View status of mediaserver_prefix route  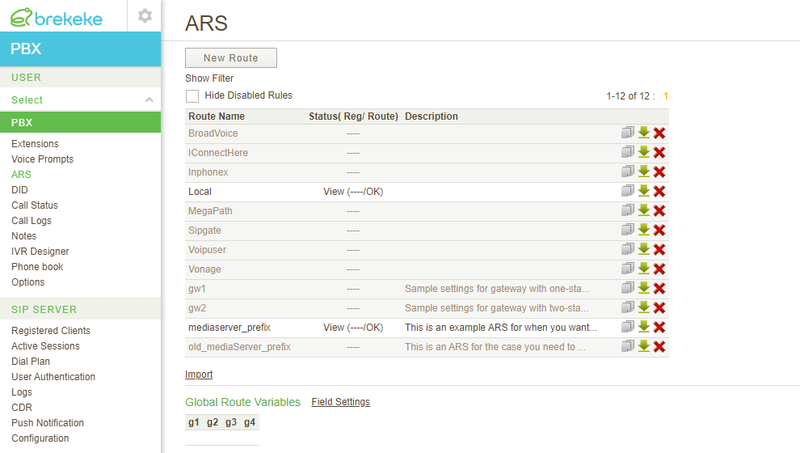point(353,328)
